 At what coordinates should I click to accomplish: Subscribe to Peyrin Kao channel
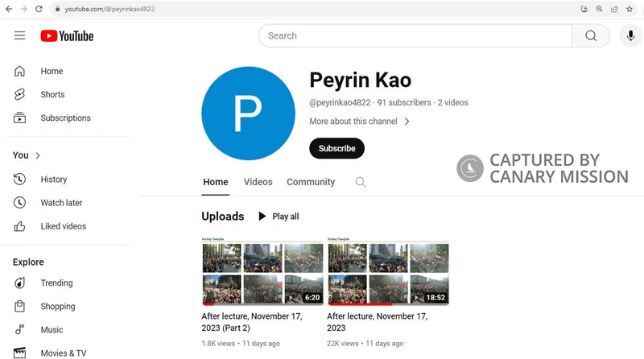pos(336,148)
